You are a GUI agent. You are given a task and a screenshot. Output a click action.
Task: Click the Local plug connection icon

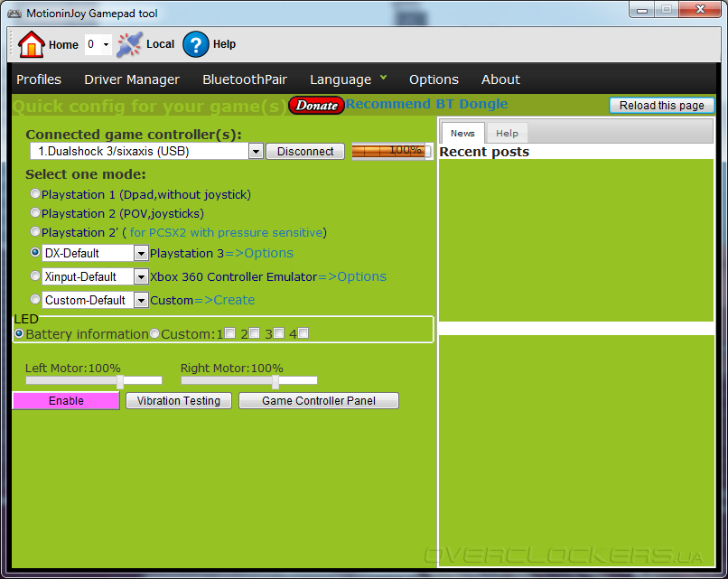[129, 44]
